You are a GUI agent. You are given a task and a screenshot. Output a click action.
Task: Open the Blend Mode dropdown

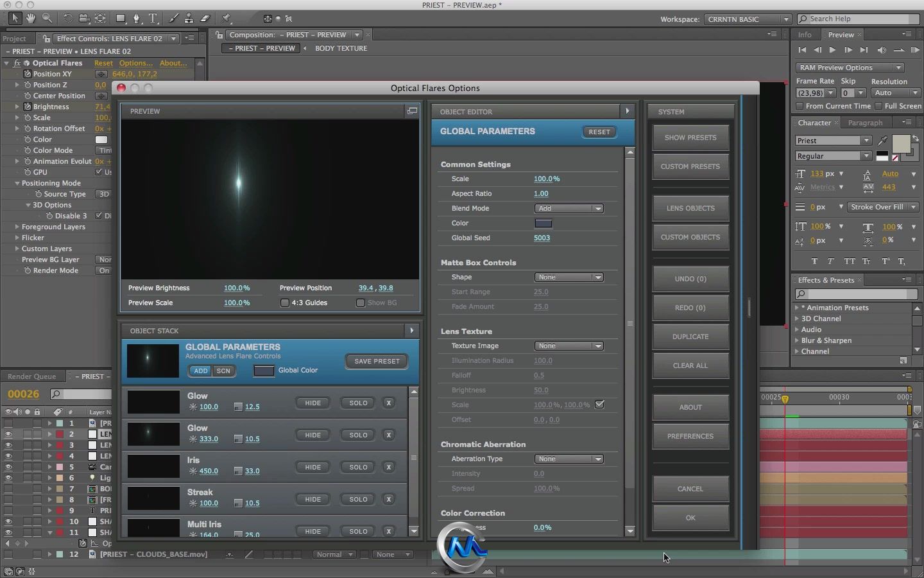(569, 208)
